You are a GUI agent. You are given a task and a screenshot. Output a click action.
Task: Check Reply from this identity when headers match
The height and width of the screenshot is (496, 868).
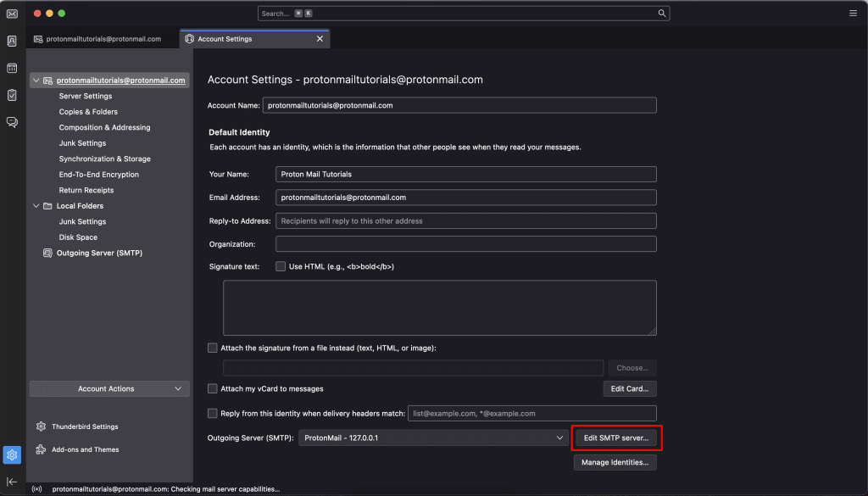(213, 413)
